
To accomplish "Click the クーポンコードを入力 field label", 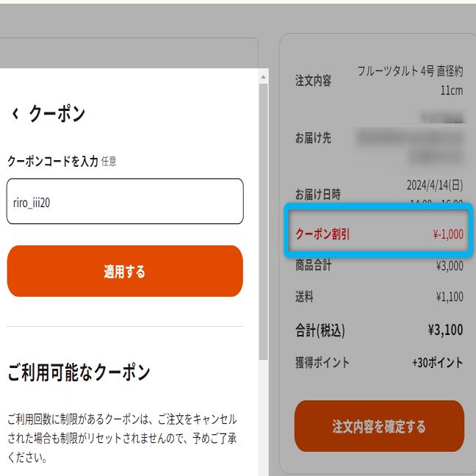I will (52, 161).
